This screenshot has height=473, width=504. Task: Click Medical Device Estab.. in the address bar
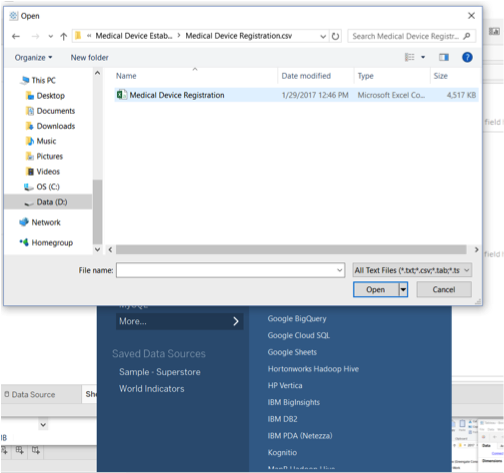134,36
